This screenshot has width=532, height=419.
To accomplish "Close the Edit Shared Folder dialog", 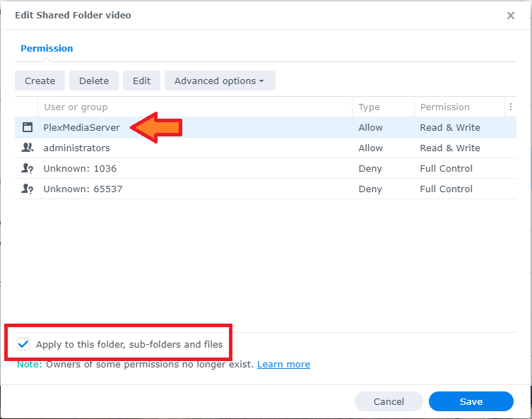I will point(511,16).
